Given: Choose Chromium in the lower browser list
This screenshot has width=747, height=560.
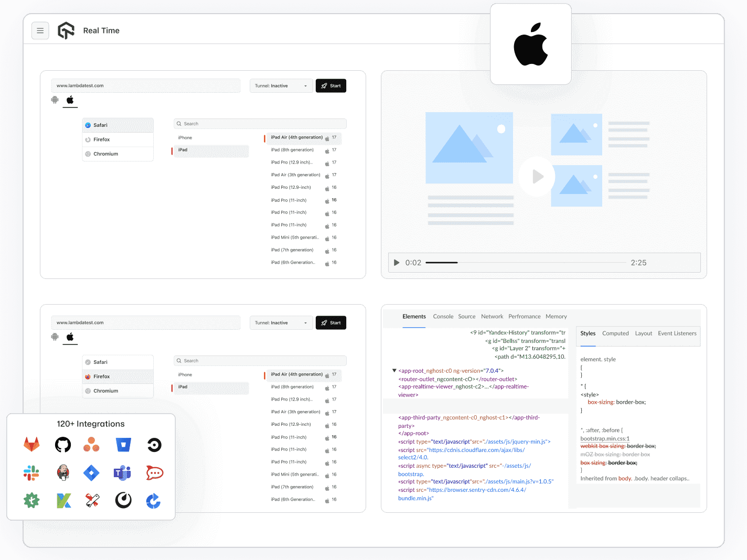Looking at the screenshot, I should click(118, 391).
